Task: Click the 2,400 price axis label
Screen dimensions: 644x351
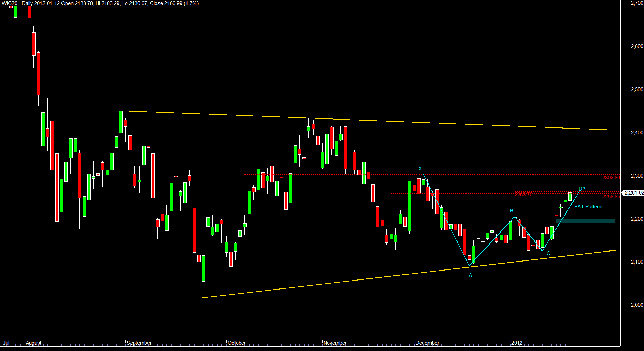Action: point(637,133)
